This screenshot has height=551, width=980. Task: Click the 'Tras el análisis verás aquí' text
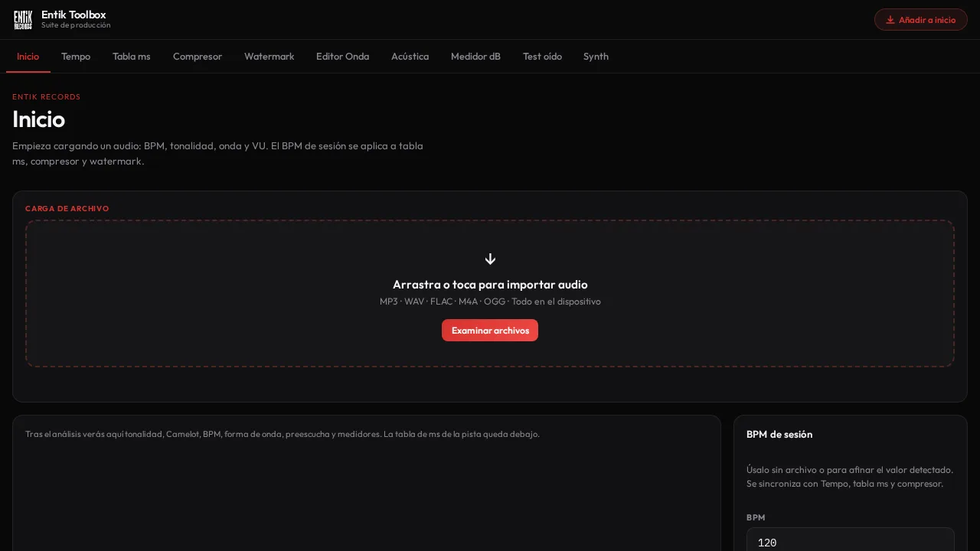pos(283,434)
